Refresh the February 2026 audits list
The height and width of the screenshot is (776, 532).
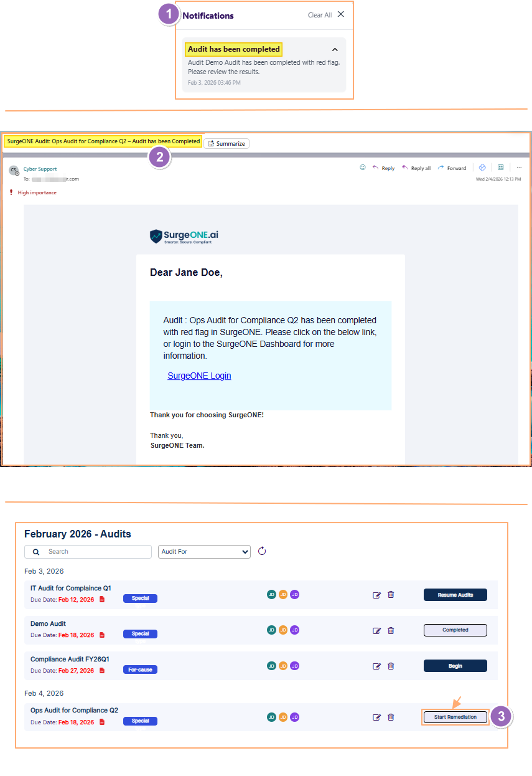[262, 551]
